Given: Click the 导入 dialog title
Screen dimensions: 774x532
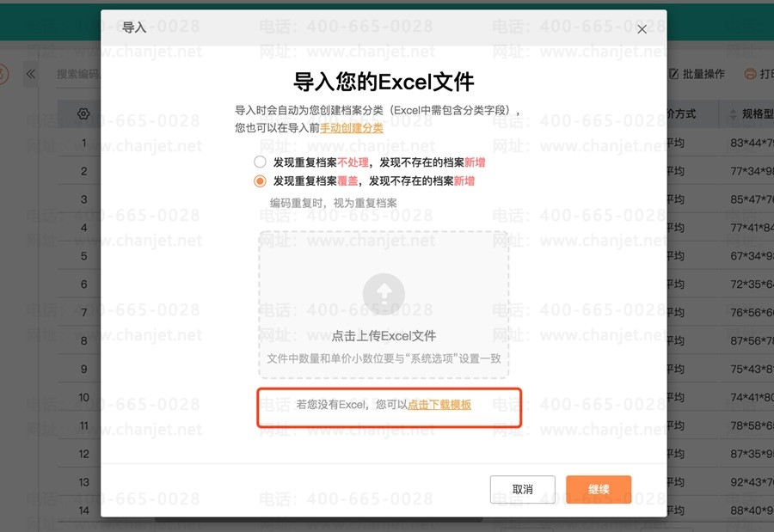Looking at the screenshot, I should (134, 28).
